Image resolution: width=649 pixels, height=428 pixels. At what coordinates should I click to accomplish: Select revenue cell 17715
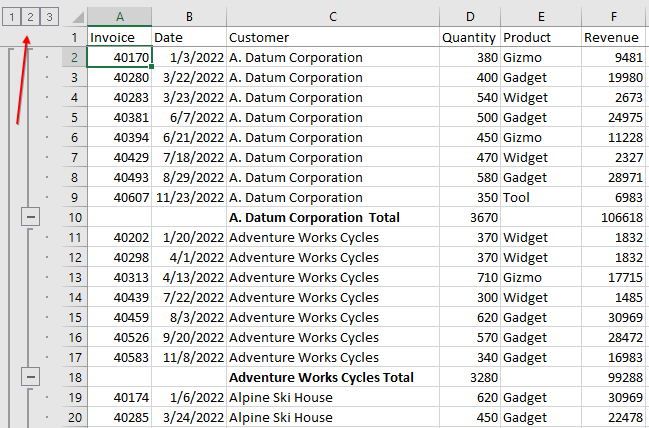614,277
